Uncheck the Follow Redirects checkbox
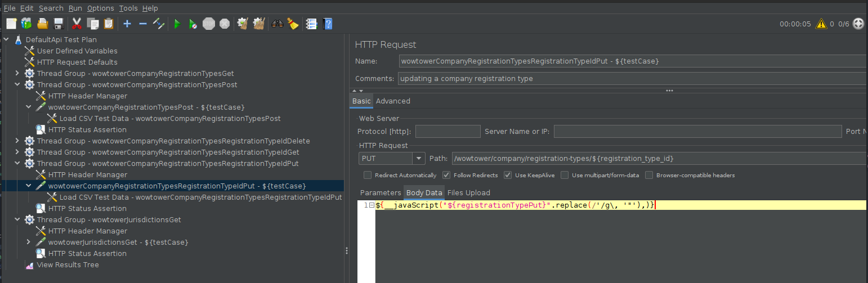Screen dimensions: 868x283 point(446,175)
